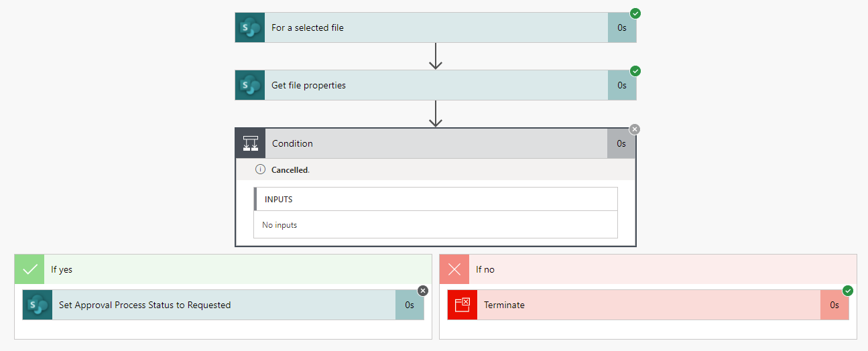
Task: Collapse the Condition step header
Action: pos(436,143)
